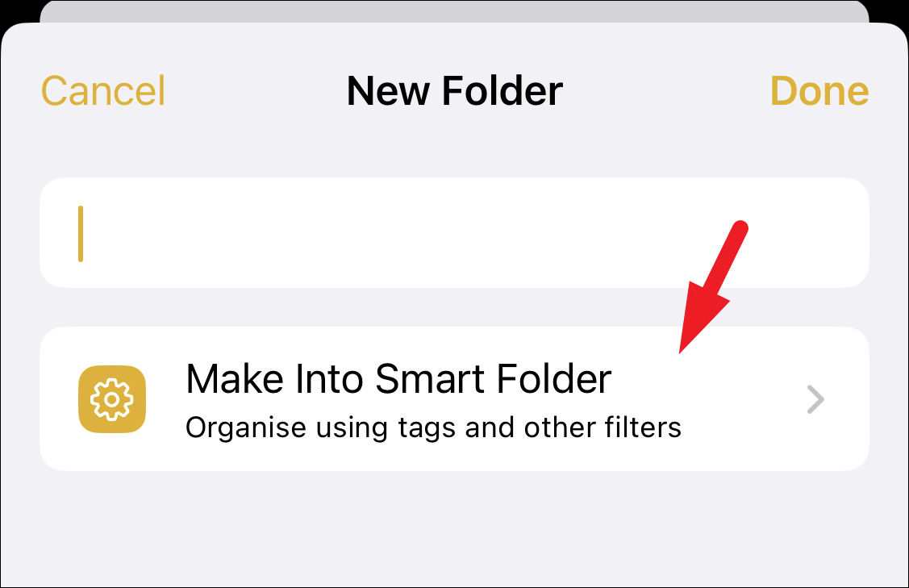The height and width of the screenshot is (588, 909).
Task: Click the chevron on the Smart Folder row
Action: click(815, 399)
